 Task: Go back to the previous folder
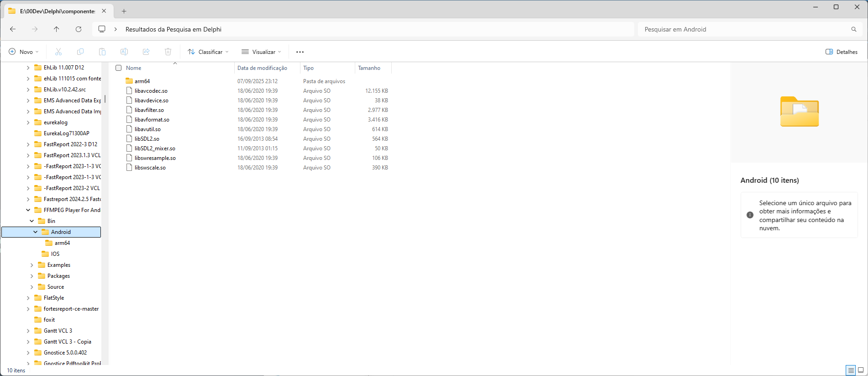13,29
